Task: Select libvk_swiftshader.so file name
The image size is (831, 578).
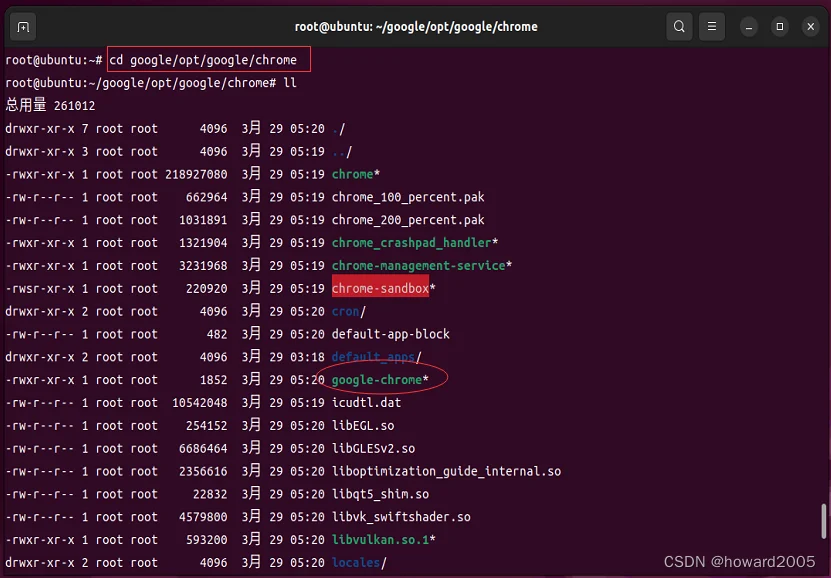Action: (x=401, y=517)
